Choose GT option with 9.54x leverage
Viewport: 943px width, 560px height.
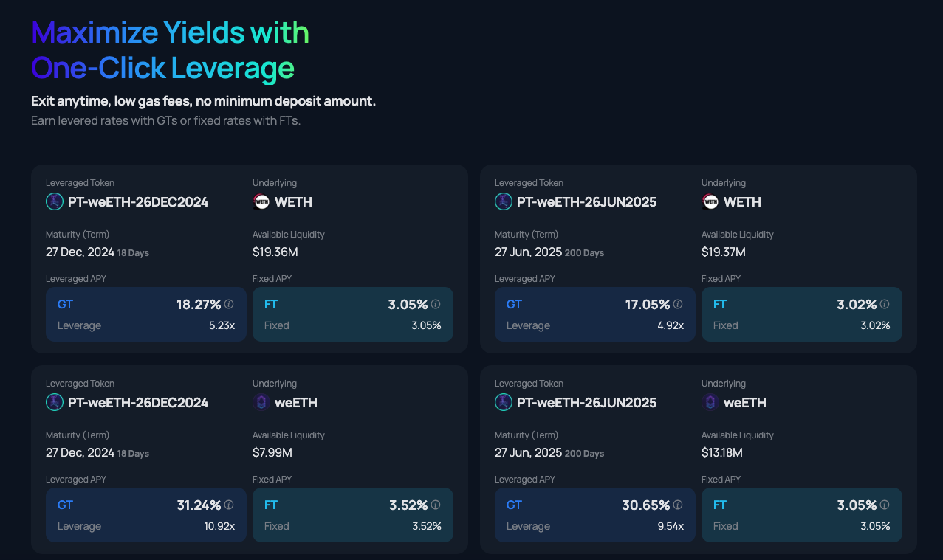click(595, 515)
